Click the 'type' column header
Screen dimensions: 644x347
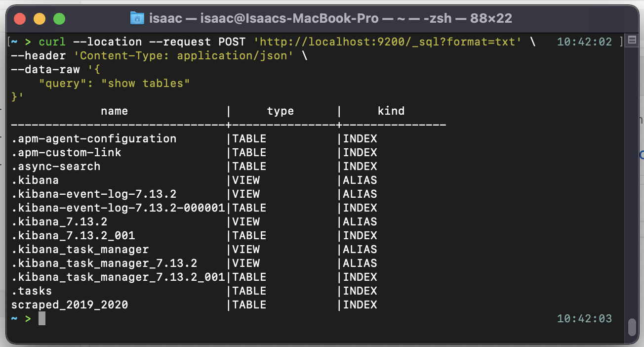280,111
